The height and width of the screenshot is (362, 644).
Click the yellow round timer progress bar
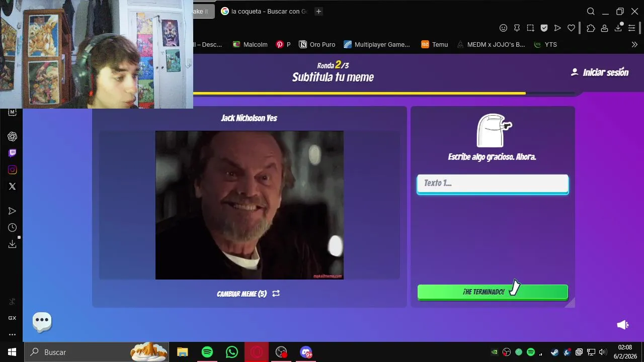pos(359,93)
